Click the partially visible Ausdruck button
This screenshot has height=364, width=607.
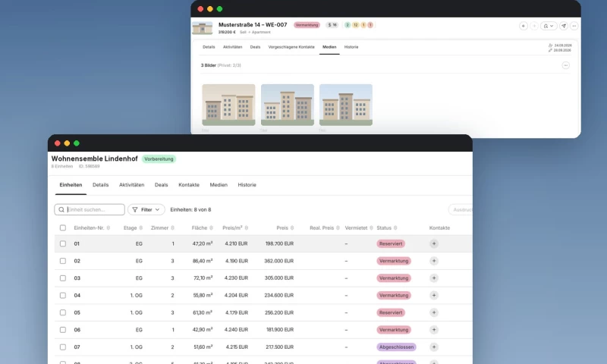[x=461, y=209]
